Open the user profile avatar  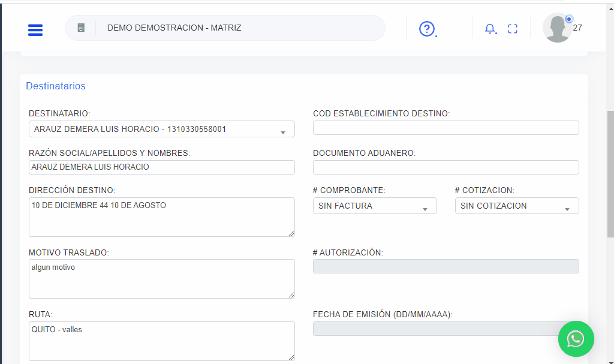point(557,28)
